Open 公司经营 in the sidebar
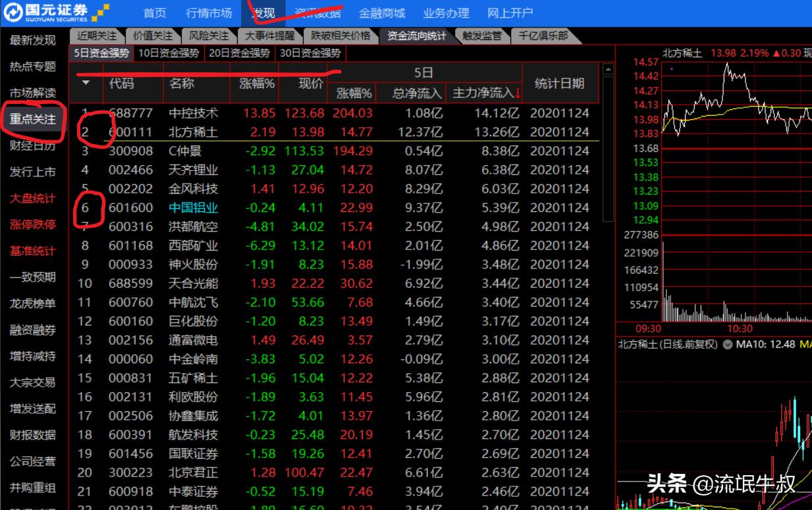812x510 pixels. click(33, 461)
